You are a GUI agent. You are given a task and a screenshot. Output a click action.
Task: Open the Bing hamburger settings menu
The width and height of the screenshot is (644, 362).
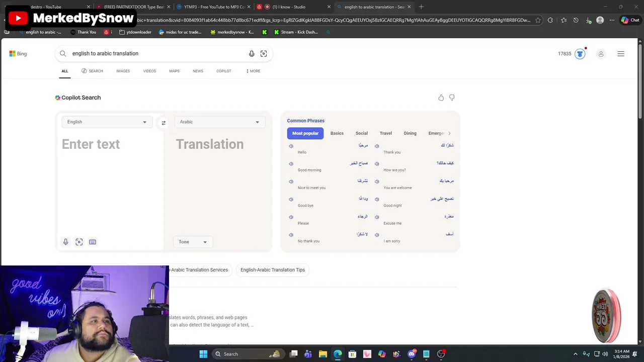pyautogui.click(x=621, y=54)
